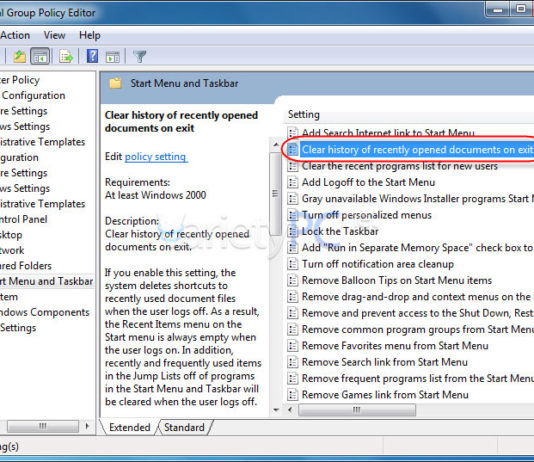Minimize the Group Policy Editor window
The width and height of the screenshot is (534, 462).
point(498,9)
